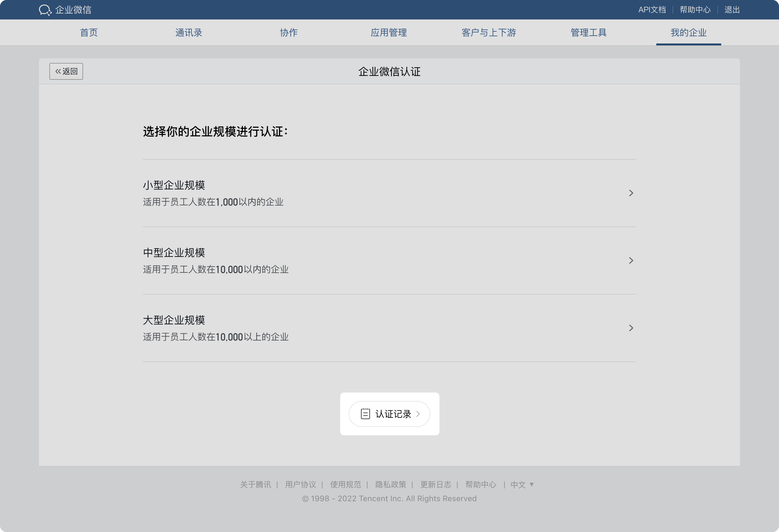Viewport: 779px width, 532px height.
Task: Open the API文档 link
Action: (x=652, y=10)
